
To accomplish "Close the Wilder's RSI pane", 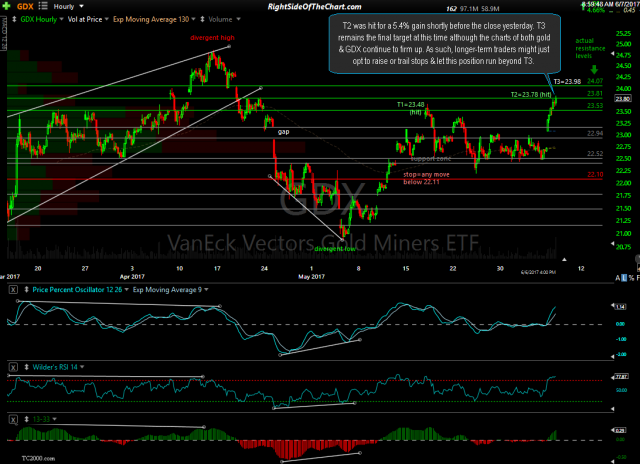I will tap(13, 367).
